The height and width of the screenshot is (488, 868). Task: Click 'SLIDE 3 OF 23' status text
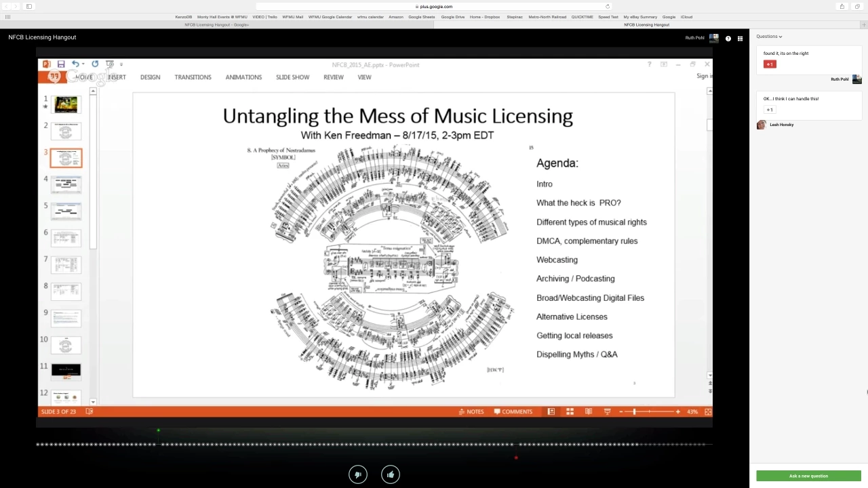click(59, 411)
